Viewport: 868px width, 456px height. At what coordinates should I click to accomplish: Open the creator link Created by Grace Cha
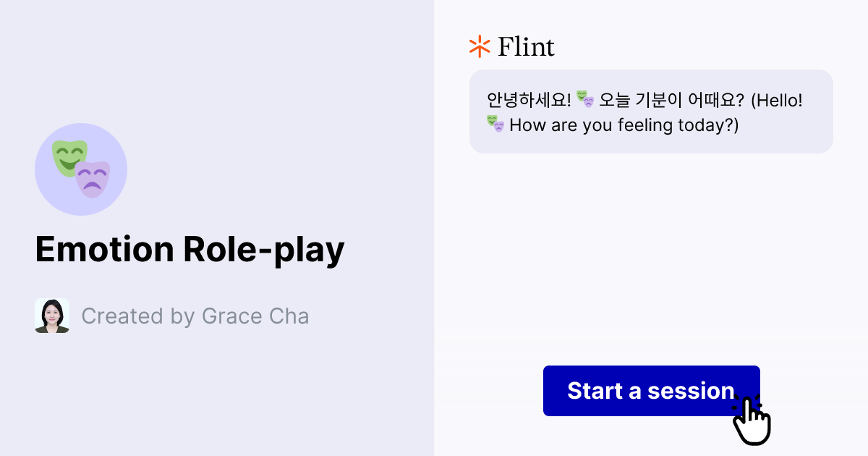click(195, 316)
